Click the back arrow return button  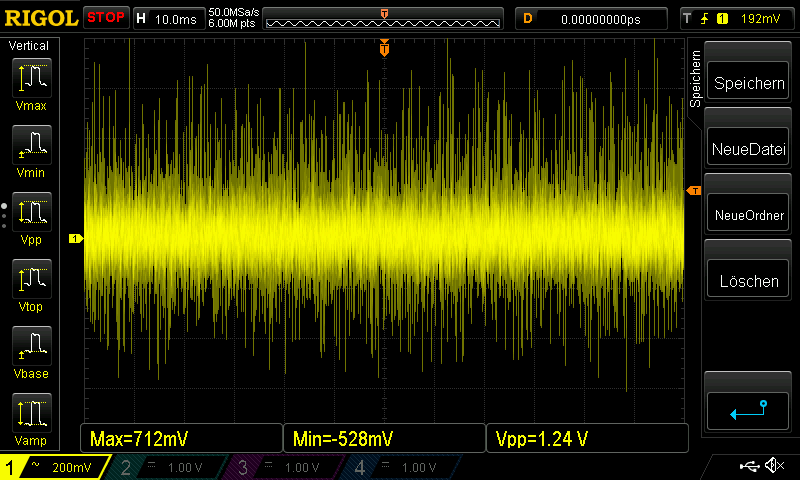[748, 410]
